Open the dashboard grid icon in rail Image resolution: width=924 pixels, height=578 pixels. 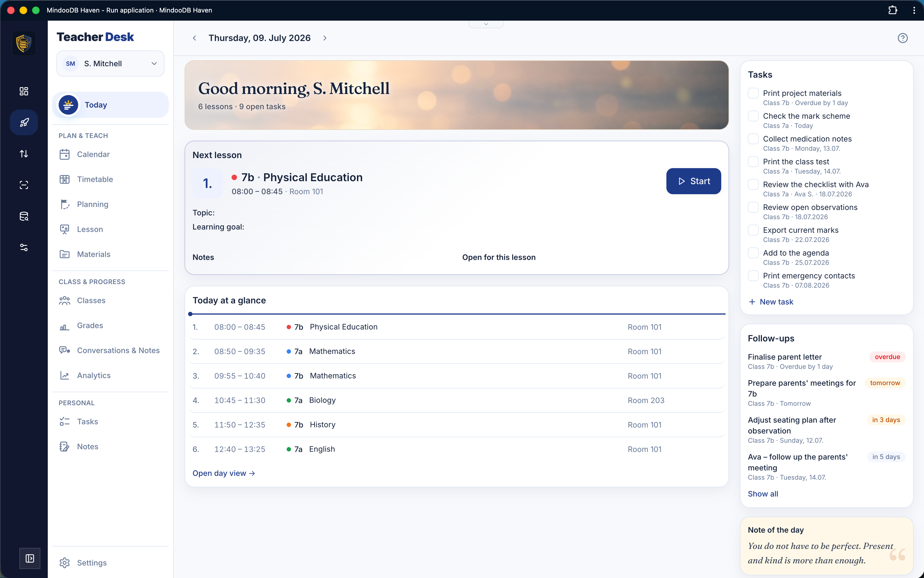click(x=24, y=91)
